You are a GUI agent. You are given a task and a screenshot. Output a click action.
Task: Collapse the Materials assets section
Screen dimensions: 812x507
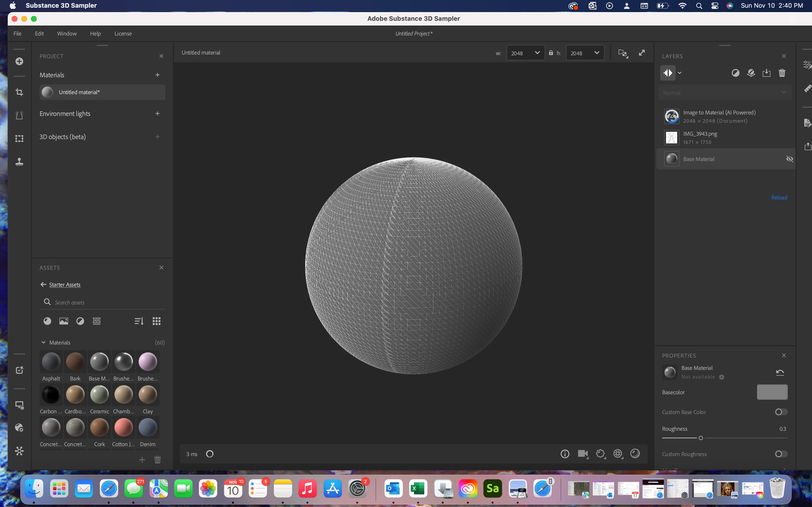43,342
